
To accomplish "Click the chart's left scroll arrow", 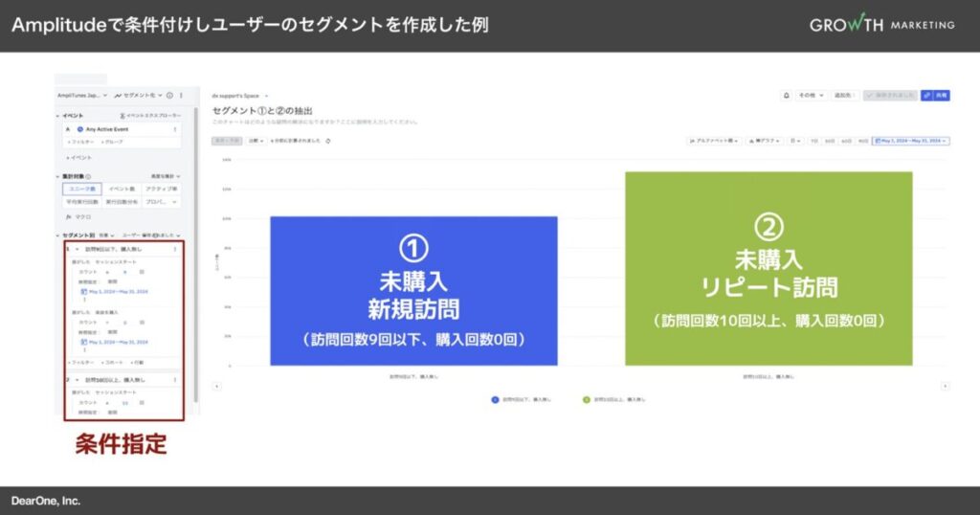I will click(x=216, y=386).
